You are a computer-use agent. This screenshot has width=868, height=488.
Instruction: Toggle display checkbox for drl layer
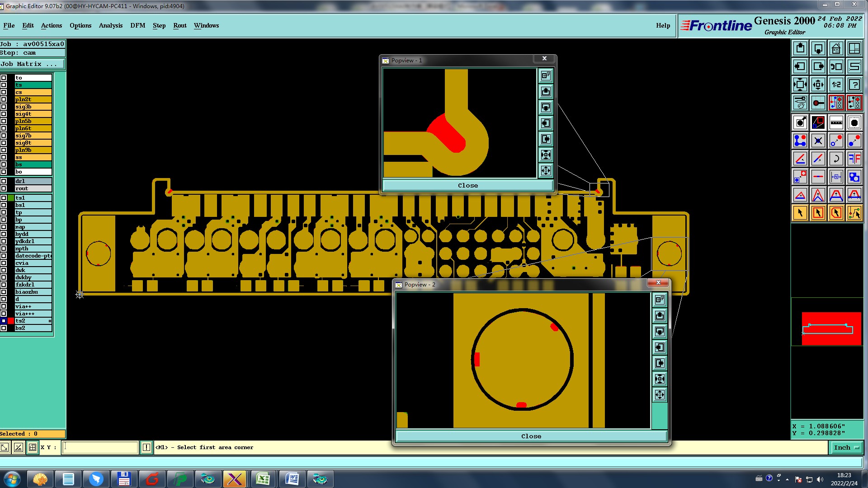coord(4,181)
